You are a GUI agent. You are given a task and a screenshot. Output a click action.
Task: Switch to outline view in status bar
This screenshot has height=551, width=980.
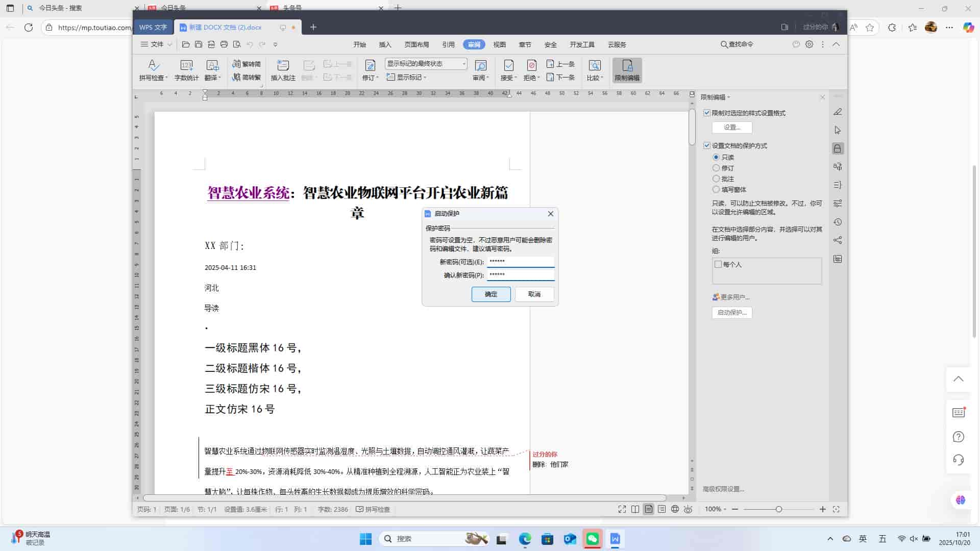[661, 509]
